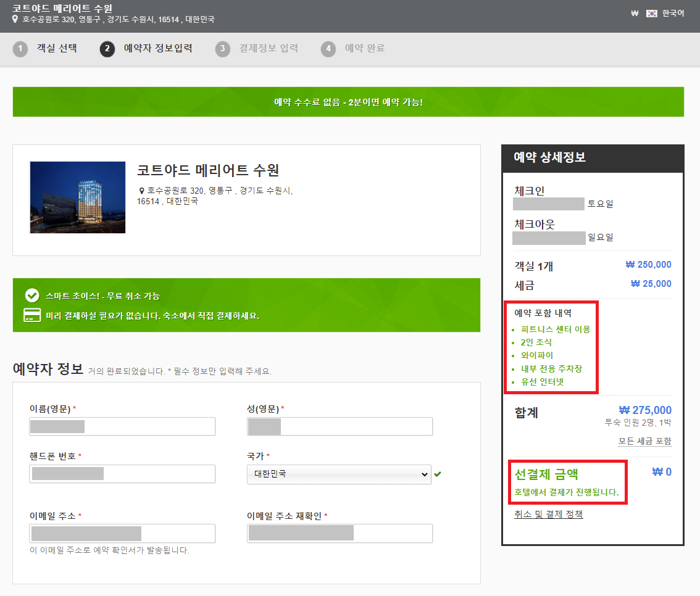700x596 pixels.
Task: Focus the 이메일 주소 input field
Action: tap(122, 534)
